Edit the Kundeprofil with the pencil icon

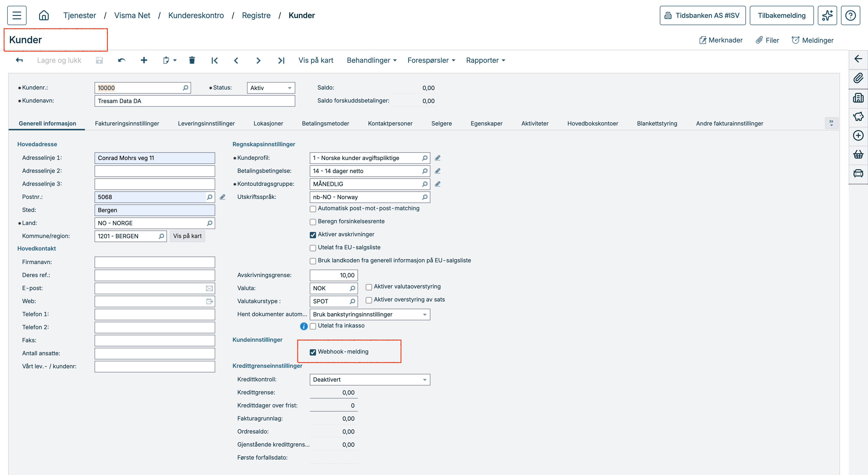[437, 158]
